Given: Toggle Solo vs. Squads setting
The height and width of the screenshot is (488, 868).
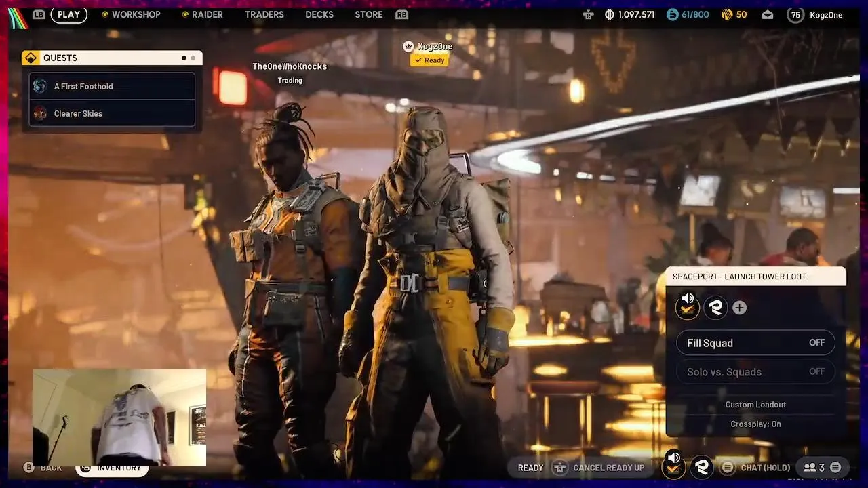Looking at the screenshot, I should pos(755,371).
